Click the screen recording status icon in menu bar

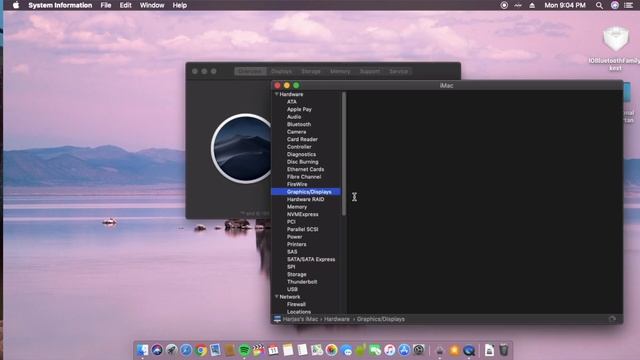point(504,5)
